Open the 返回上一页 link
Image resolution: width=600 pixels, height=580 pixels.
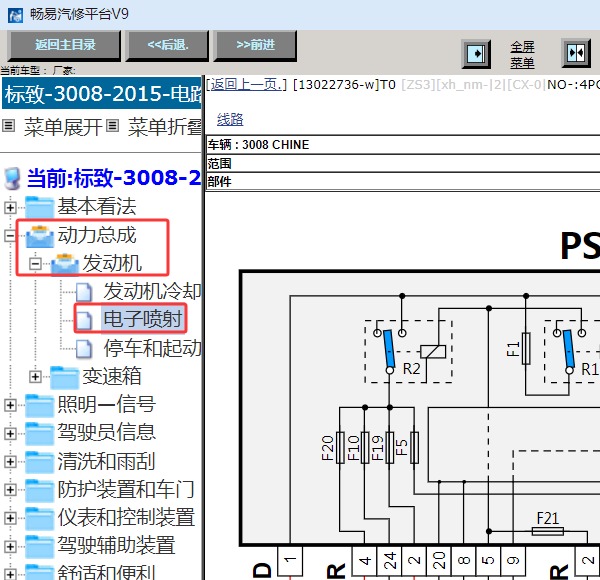pos(247,84)
